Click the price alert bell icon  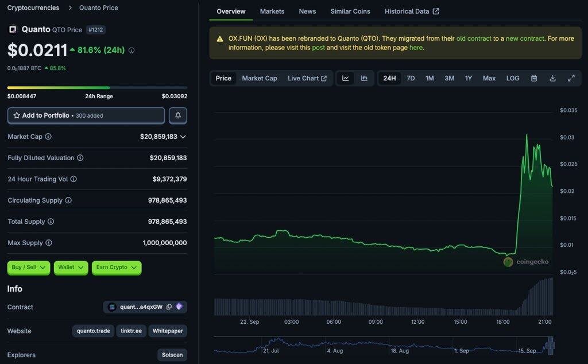[x=178, y=115]
